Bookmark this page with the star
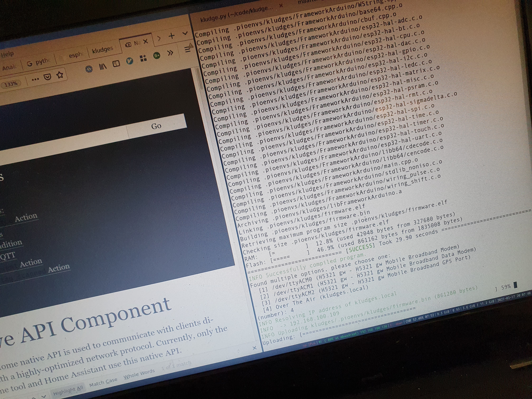Viewport: 532px width, 399px height. tap(60, 75)
